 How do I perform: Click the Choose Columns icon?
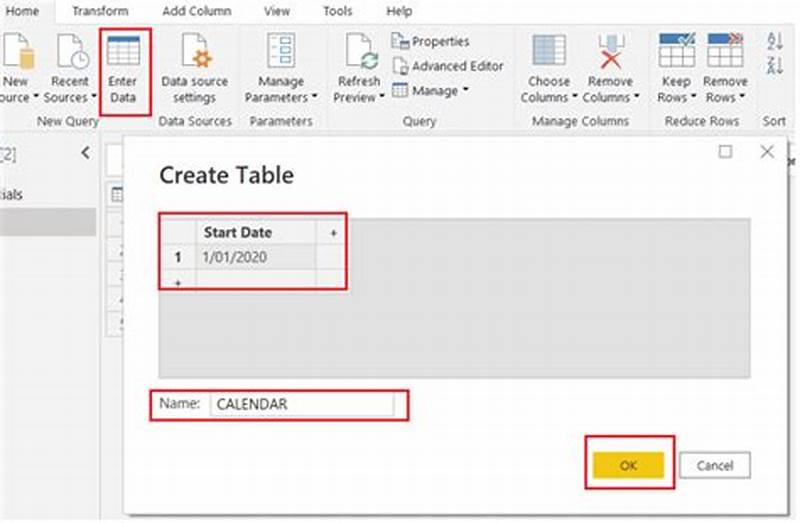coord(549,50)
